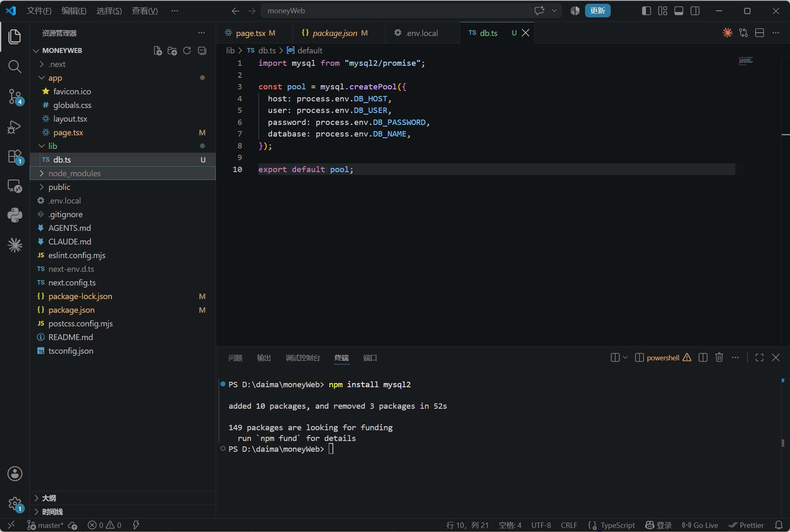
Task: Toggle Go Live server in status bar
Action: pos(700,525)
